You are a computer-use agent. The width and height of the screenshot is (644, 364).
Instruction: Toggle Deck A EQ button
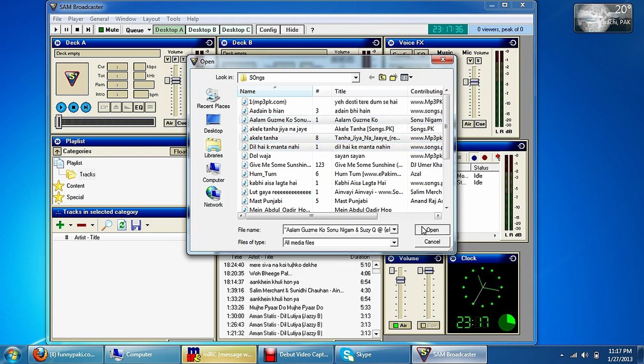[x=139, y=107]
